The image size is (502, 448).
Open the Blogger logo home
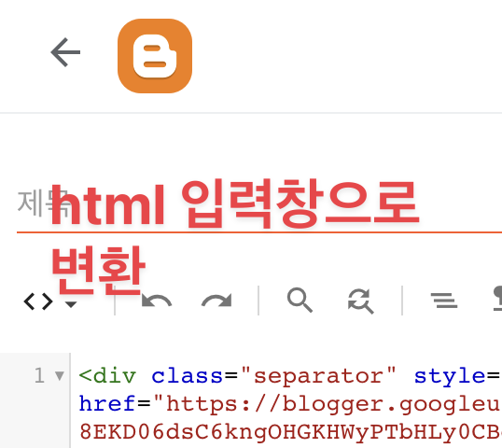[x=155, y=56]
